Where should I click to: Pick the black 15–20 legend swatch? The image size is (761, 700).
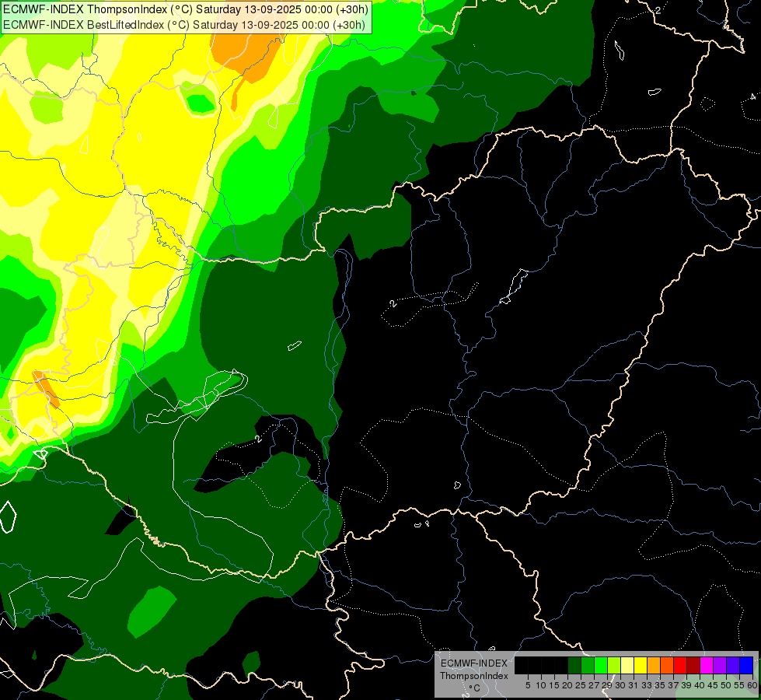561,666
